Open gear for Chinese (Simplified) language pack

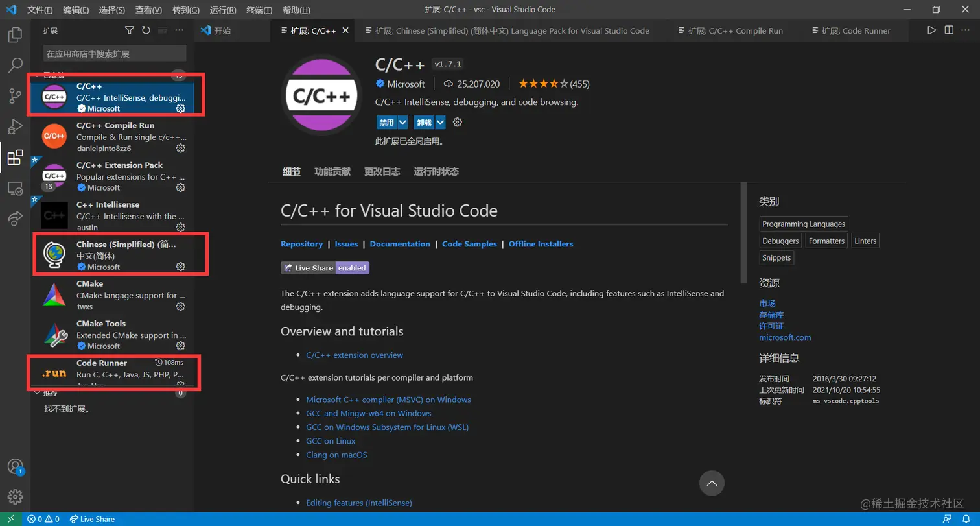(x=181, y=267)
